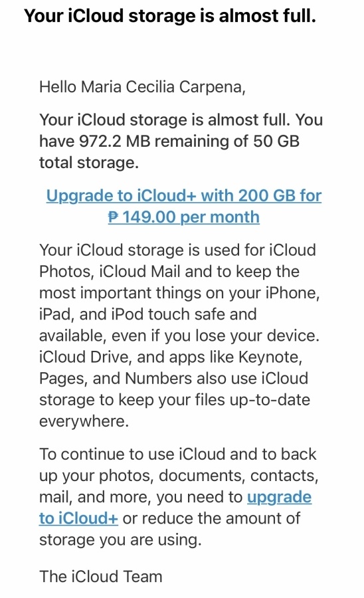Follow the inline "upgrade" link in last paragraph
Screen dimensions: 364x598
[280, 497]
